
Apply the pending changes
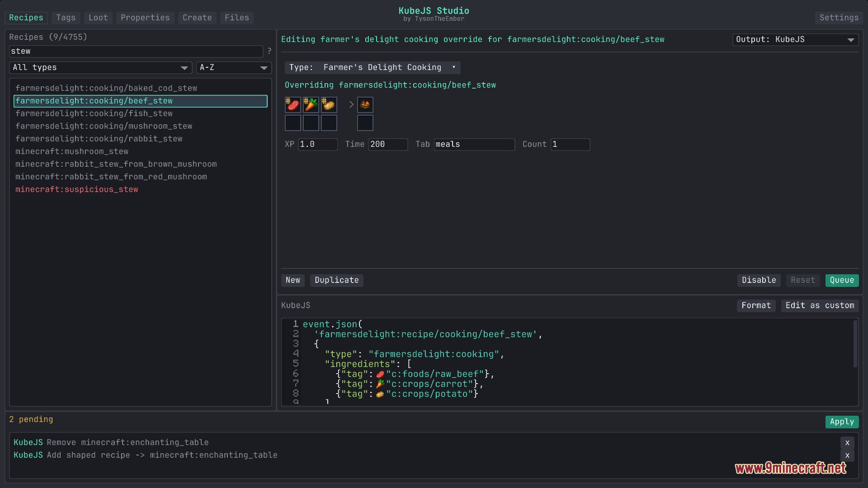[842, 422]
